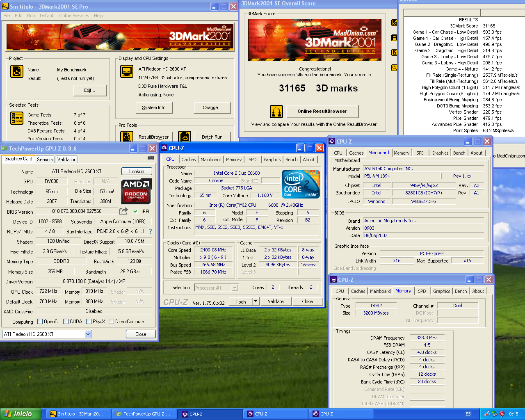
Task: Switch to the Sensors tab in GPU-Z
Action: click(x=45, y=160)
